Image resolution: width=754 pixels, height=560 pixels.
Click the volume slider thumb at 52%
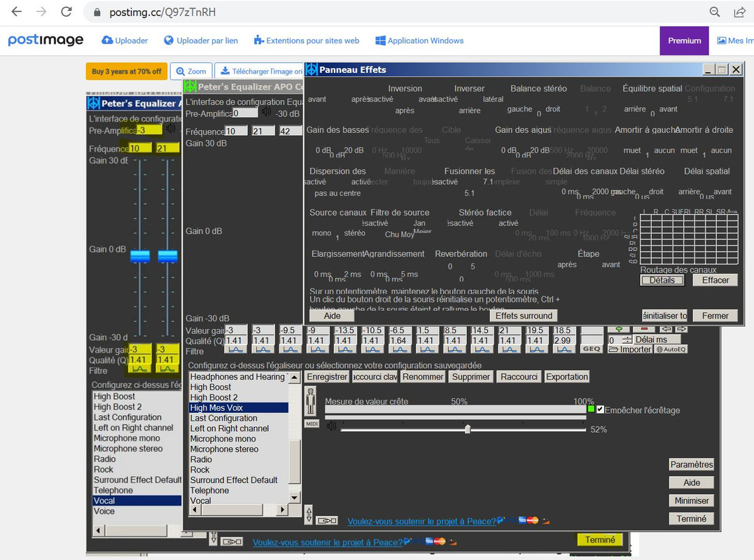pyautogui.click(x=468, y=429)
